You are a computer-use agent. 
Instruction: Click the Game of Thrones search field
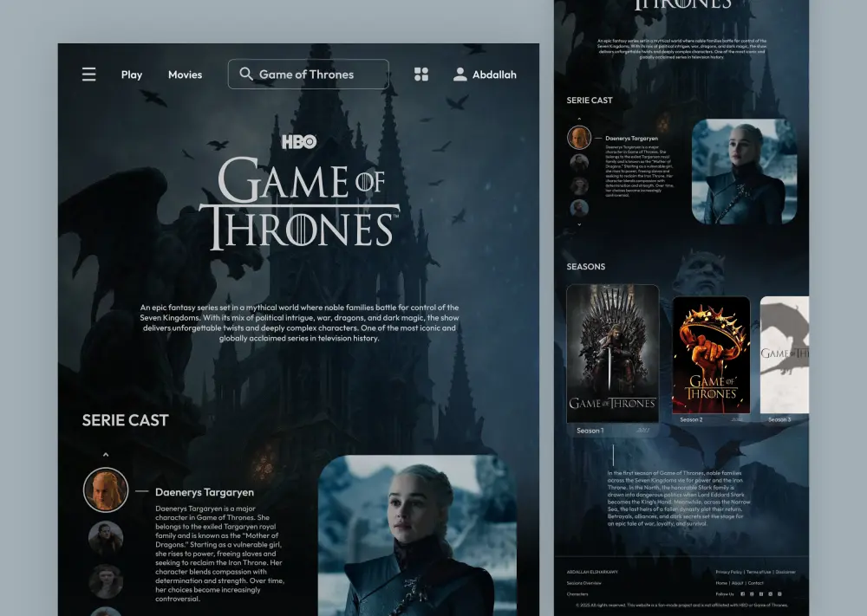309,74
